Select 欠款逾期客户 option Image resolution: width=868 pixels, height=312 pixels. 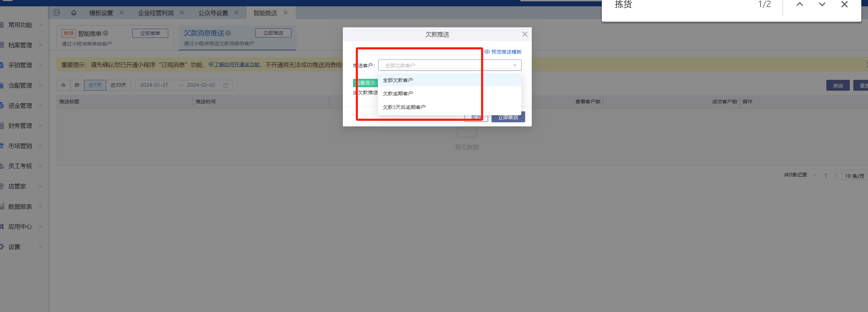coord(398,93)
